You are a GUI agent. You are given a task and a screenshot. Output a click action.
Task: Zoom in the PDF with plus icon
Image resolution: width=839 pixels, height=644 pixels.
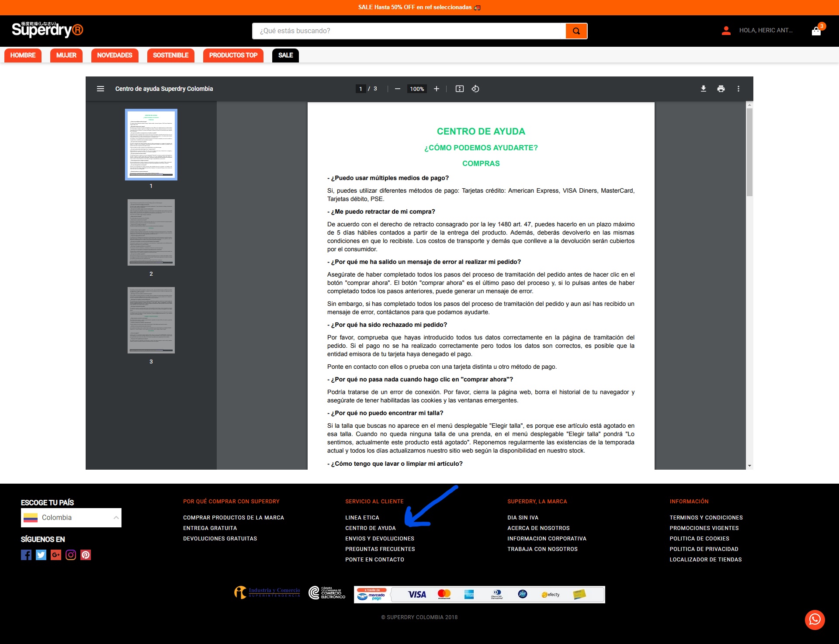[436, 89]
